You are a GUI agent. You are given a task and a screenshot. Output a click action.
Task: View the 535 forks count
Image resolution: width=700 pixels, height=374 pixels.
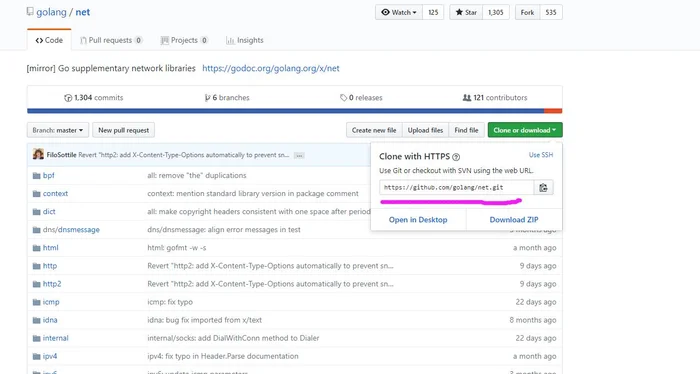(x=551, y=12)
